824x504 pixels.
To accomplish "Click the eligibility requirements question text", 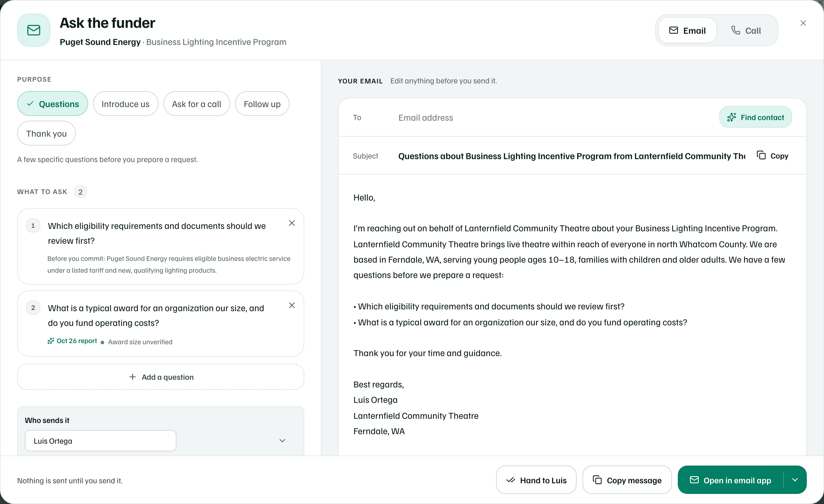I will click(x=157, y=233).
